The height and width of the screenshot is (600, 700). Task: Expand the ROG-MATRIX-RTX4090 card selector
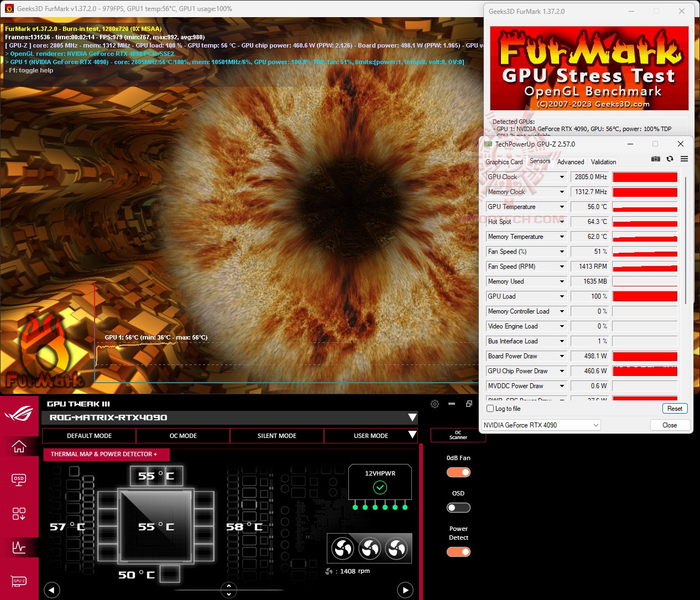click(412, 418)
